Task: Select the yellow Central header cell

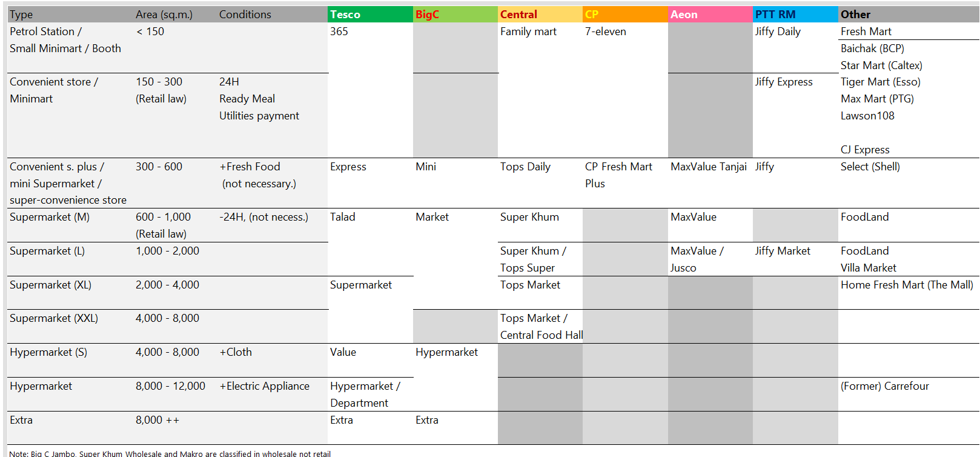Action: [x=539, y=15]
